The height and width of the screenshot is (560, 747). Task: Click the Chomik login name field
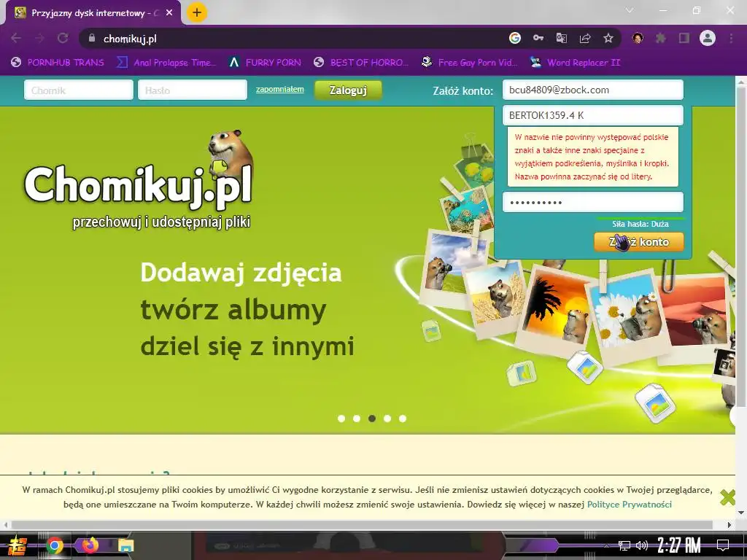click(79, 90)
